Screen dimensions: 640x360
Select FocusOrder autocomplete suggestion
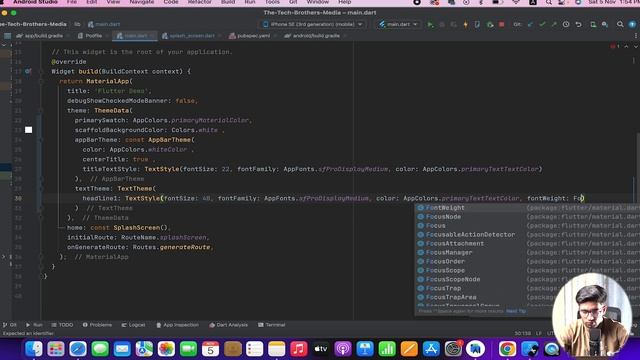pyautogui.click(x=527, y=262)
